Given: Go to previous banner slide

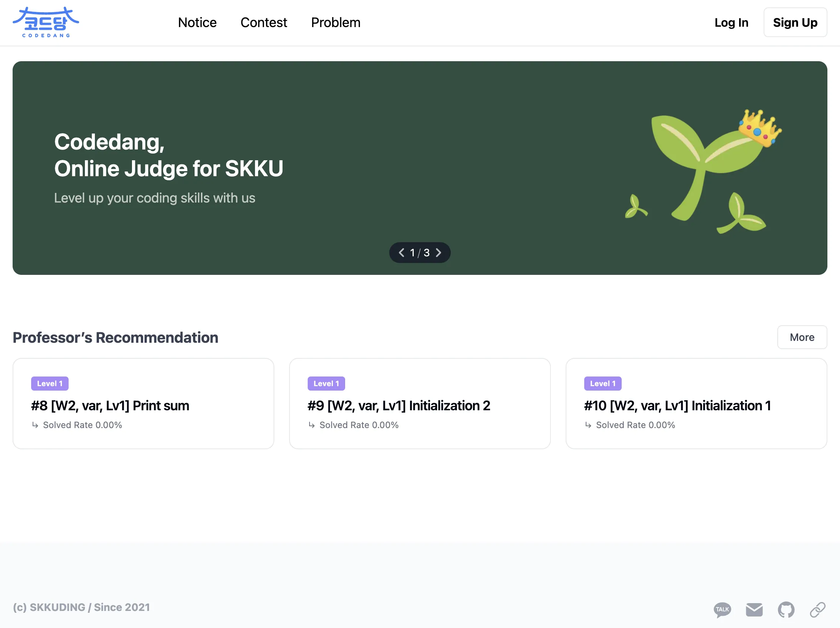Looking at the screenshot, I should point(401,253).
